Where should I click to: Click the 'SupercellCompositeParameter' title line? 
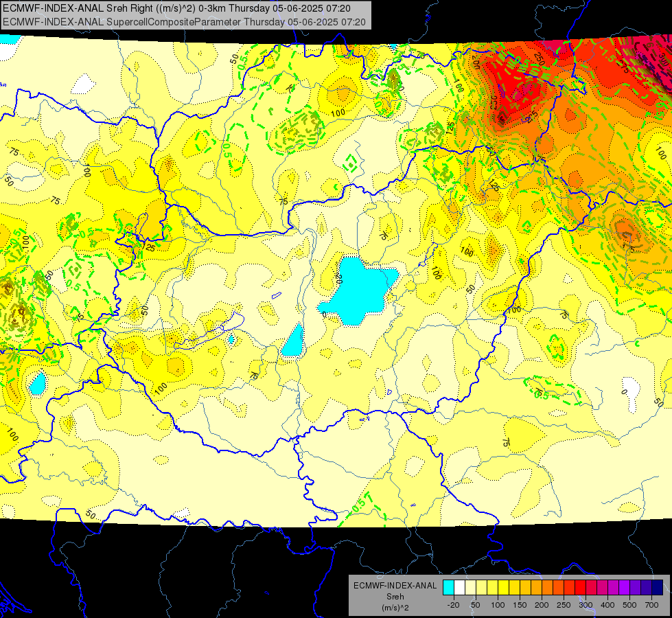(x=184, y=22)
